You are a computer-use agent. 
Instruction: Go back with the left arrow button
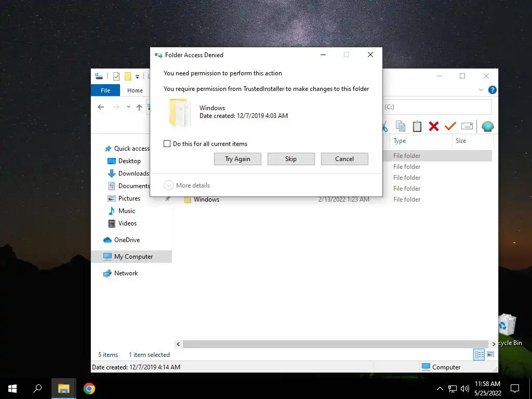(x=101, y=107)
